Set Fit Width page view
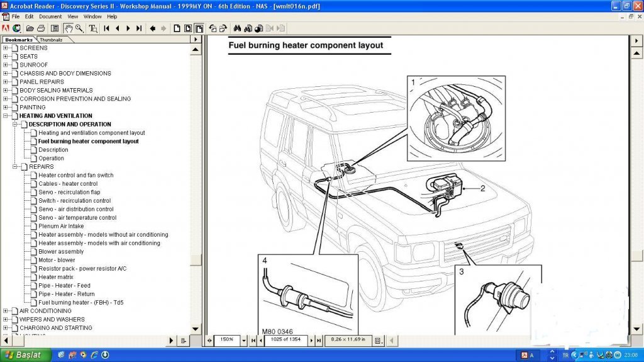Image resolution: width=644 pixels, height=362 pixels. [199, 28]
